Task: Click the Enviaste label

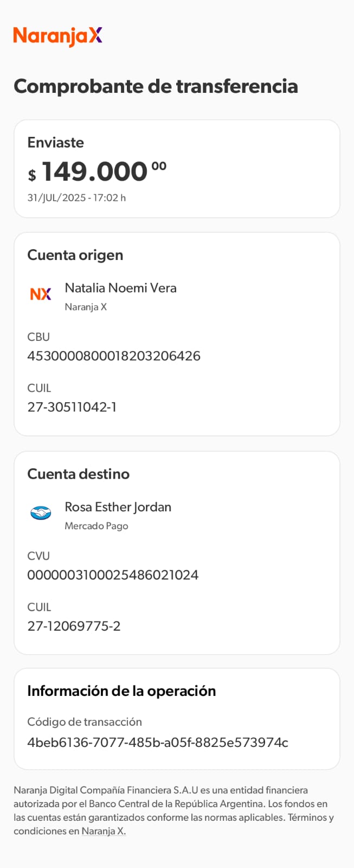Action: [x=56, y=143]
